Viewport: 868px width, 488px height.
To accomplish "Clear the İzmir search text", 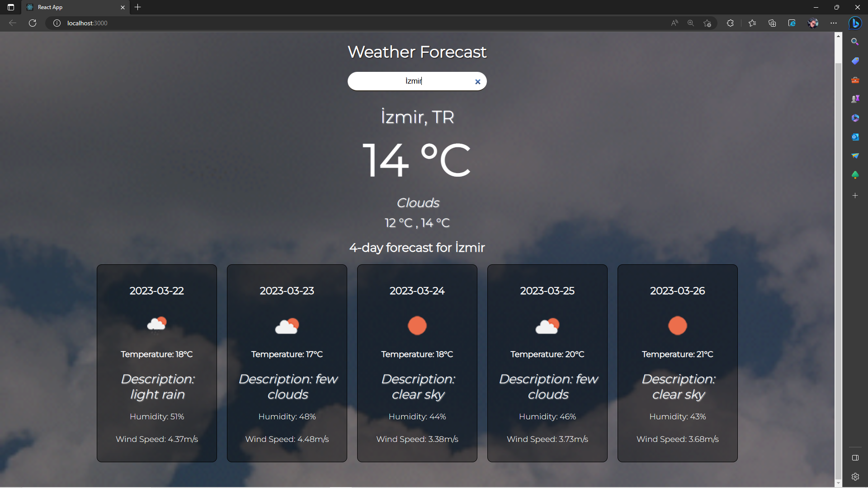I will tap(477, 82).
